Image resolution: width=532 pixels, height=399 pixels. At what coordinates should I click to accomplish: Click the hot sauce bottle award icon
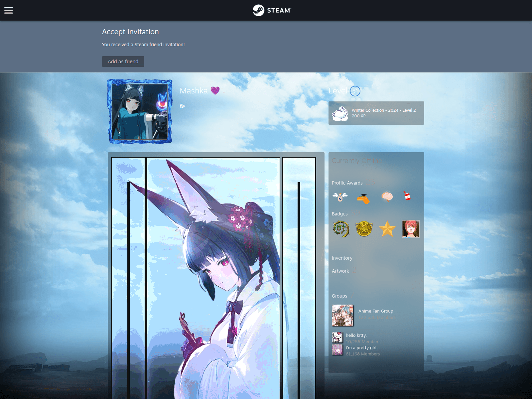pos(407,196)
